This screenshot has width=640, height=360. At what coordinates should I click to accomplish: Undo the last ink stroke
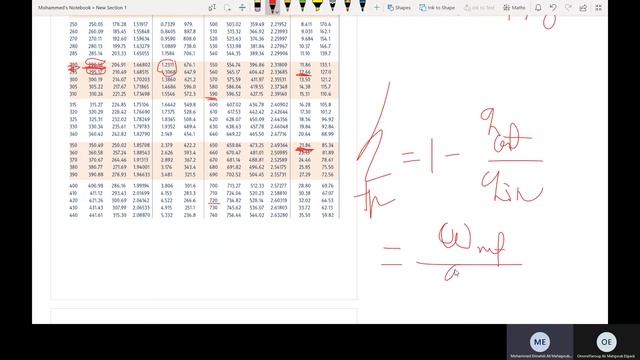click(553, 7)
